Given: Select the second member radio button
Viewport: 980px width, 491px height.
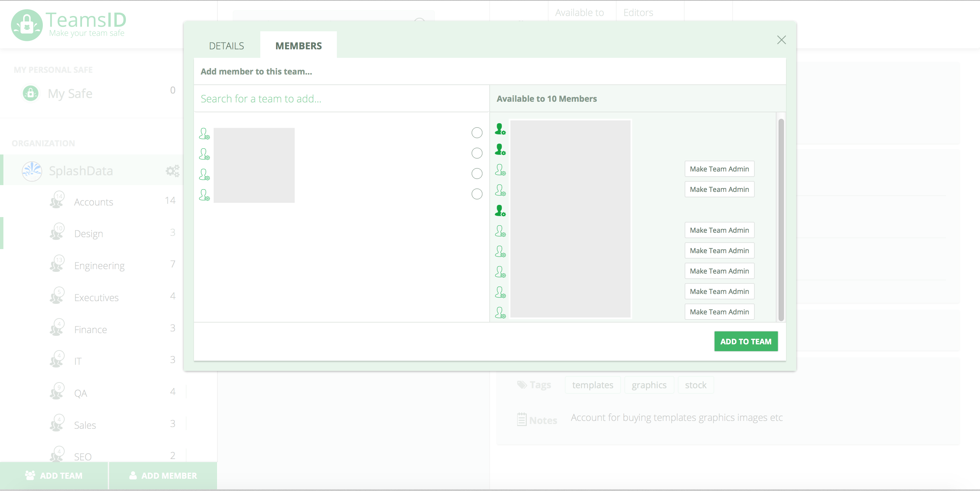Looking at the screenshot, I should tap(477, 153).
